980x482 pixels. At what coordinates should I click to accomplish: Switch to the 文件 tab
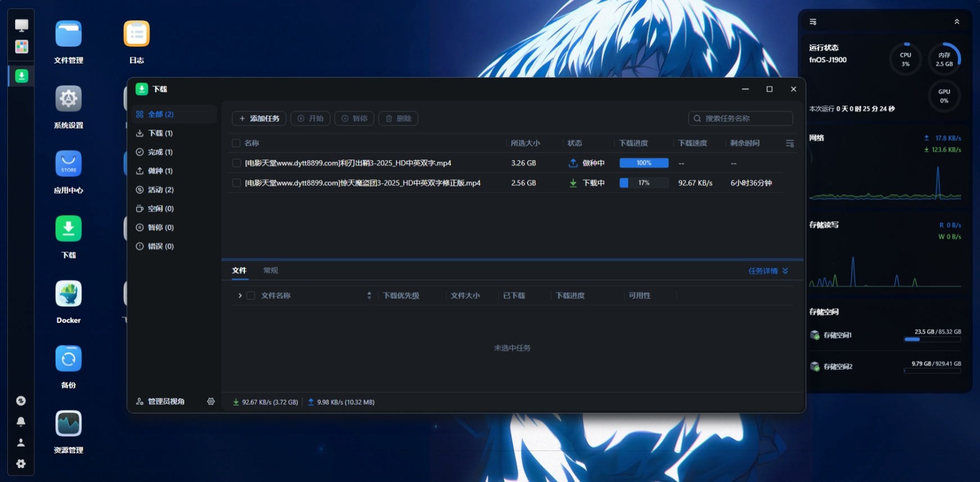tap(239, 270)
